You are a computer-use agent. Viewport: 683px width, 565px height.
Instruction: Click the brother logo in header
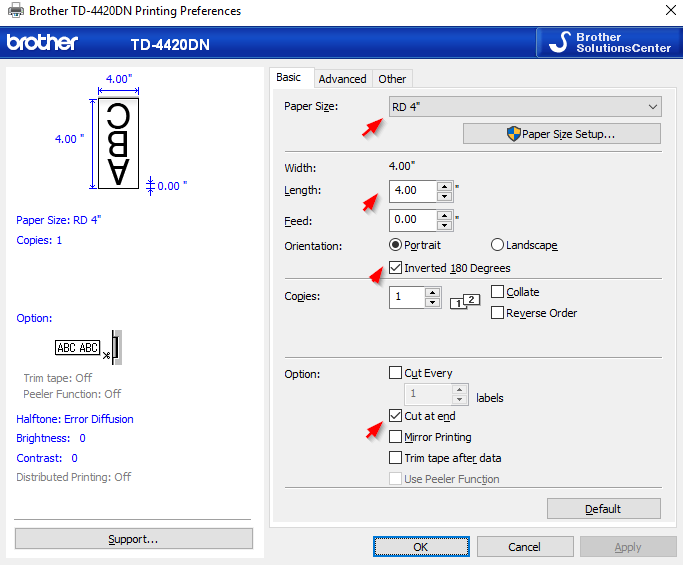pyautogui.click(x=42, y=43)
